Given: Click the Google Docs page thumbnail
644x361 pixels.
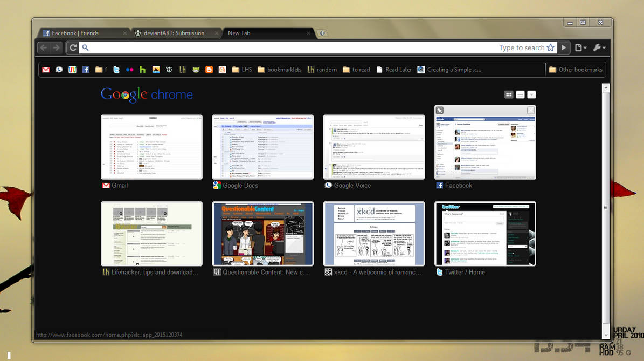Looking at the screenshot, I should click(x=263, y=147).
